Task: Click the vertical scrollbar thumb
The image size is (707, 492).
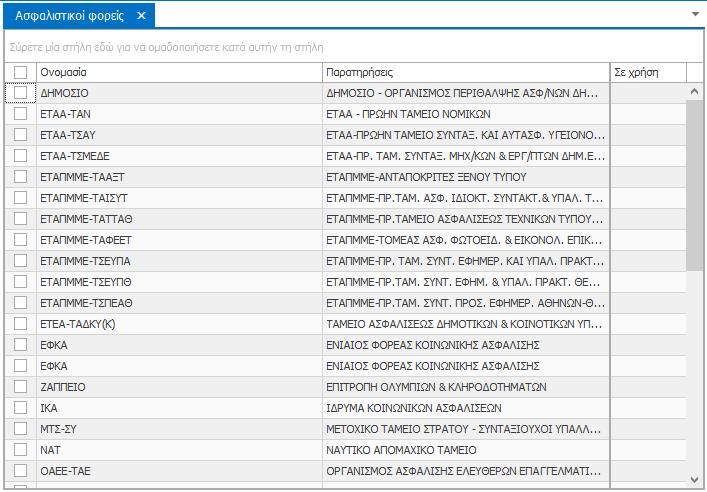Action: 694,186
